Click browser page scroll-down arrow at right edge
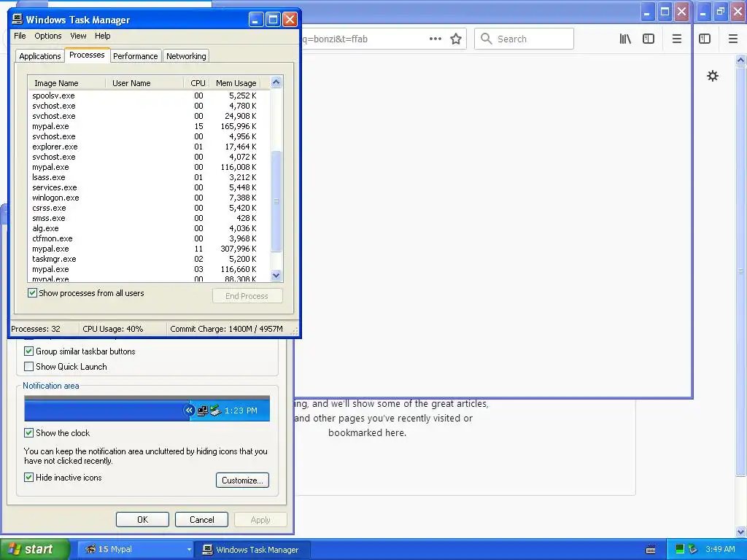 click(740, 532)
